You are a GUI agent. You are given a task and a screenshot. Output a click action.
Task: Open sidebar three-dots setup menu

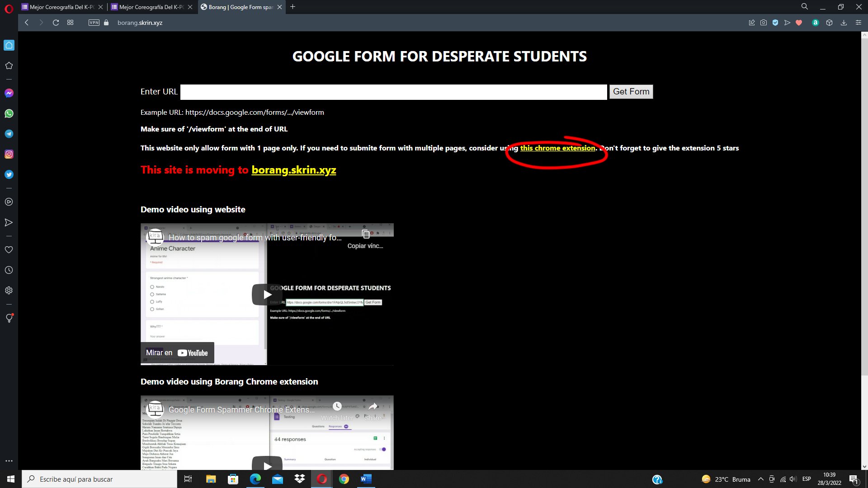pos(9,461)
